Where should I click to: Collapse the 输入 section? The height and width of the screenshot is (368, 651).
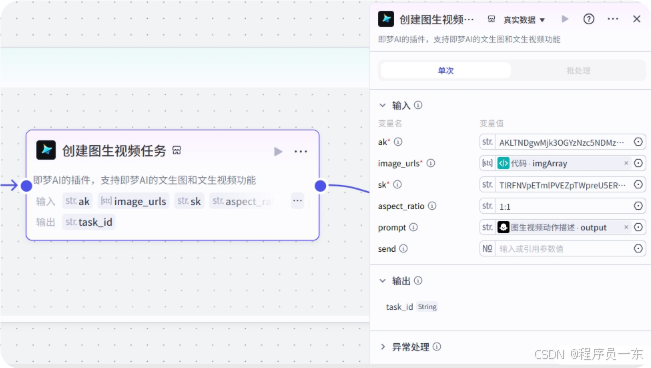382,105
